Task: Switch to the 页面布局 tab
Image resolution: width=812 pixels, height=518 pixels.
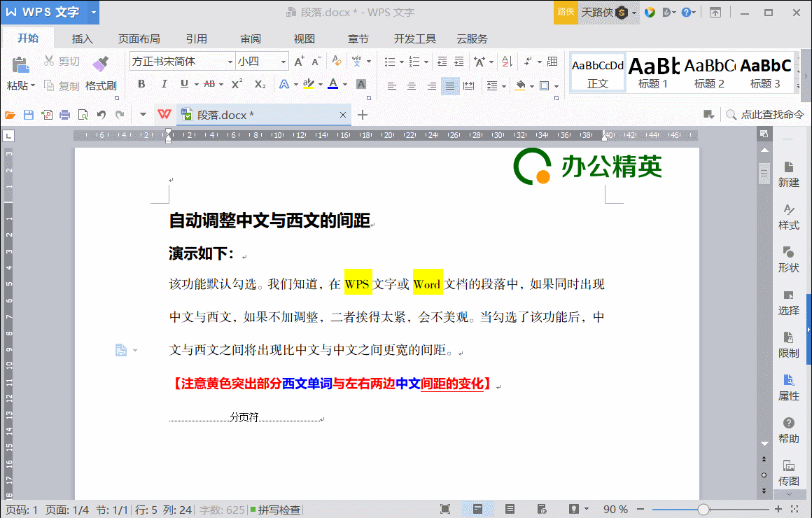Action: click(139, 39)
